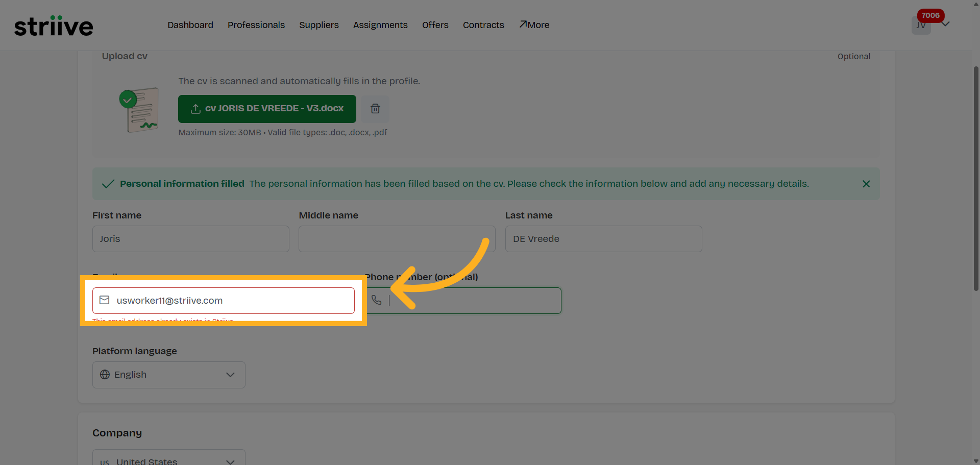Click the phone icon in the phone number field

(x=377, y=300)
